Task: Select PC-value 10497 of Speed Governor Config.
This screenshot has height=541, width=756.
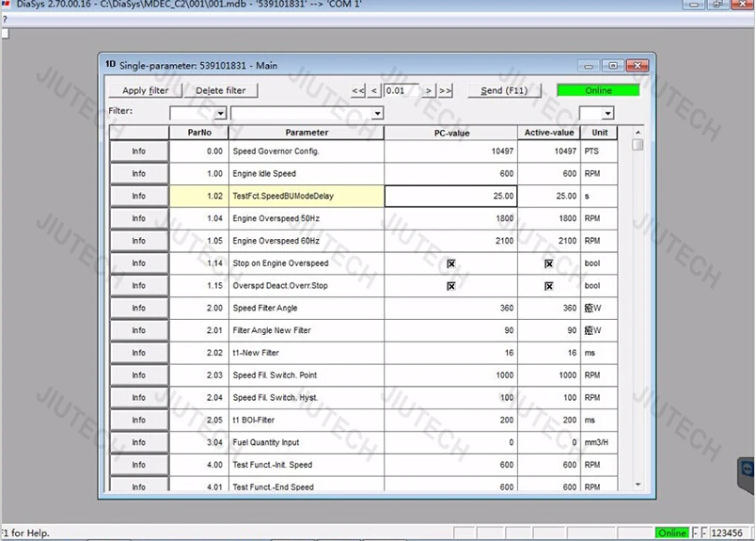Action: pyautogui.click(x=450, y=151)
